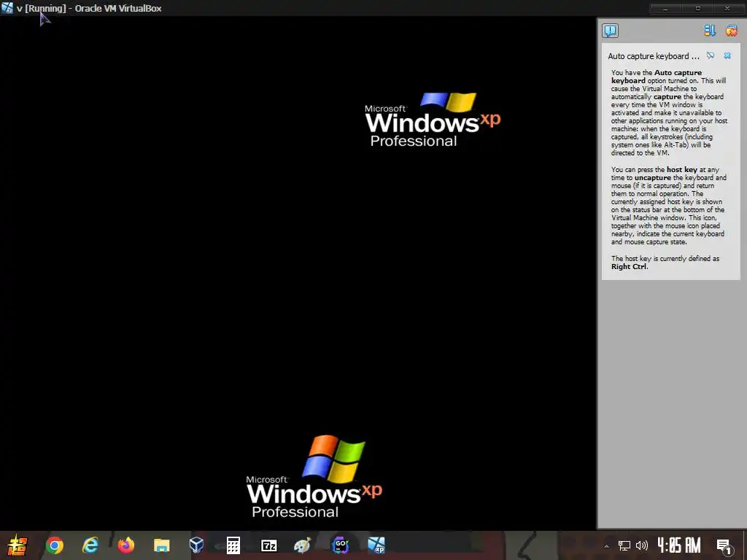Open the 4:05 AM clock calendar
747x560 pixels.
tap(679, 545)
